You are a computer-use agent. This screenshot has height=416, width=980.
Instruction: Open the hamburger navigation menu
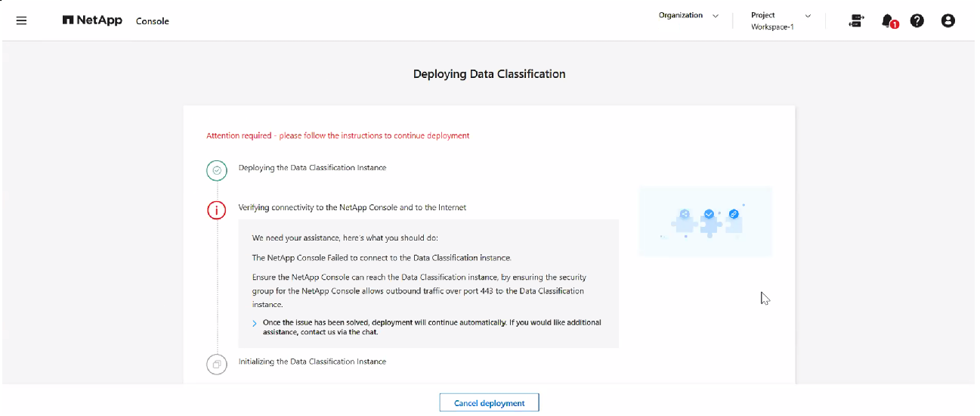tap(21, 21)
